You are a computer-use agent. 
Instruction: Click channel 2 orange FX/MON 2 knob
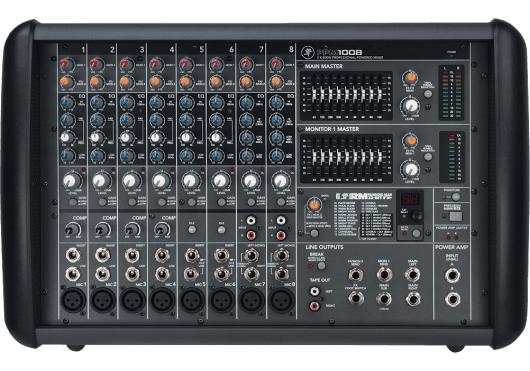point(97,82)
